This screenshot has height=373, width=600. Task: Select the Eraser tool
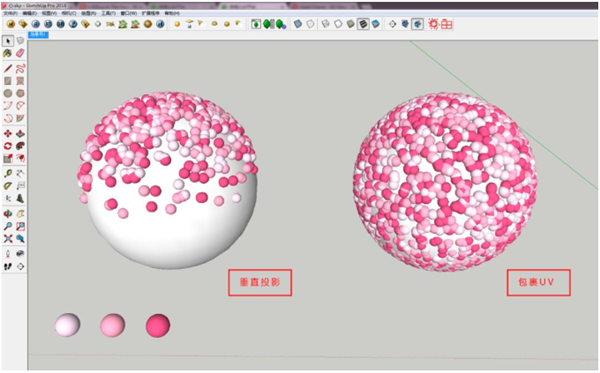[x=20, y=53]
